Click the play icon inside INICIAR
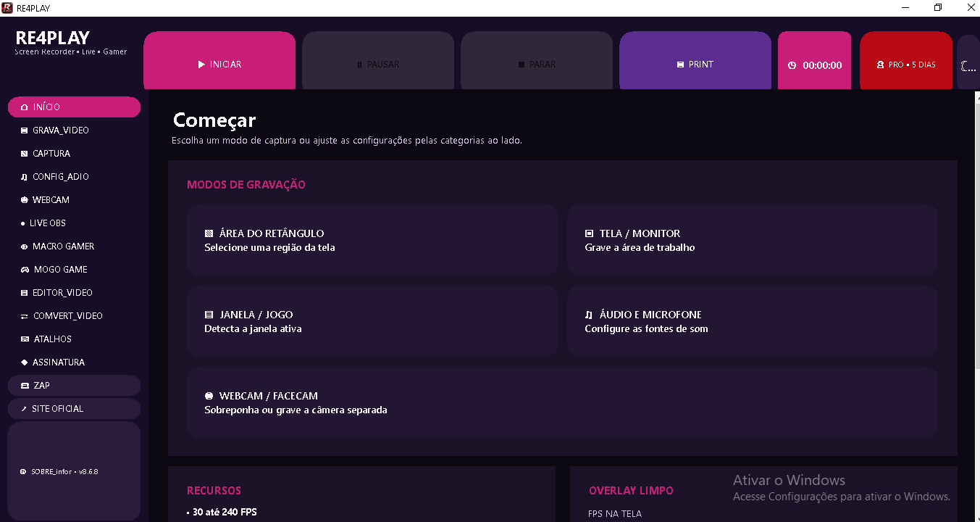 click(201, 65)
